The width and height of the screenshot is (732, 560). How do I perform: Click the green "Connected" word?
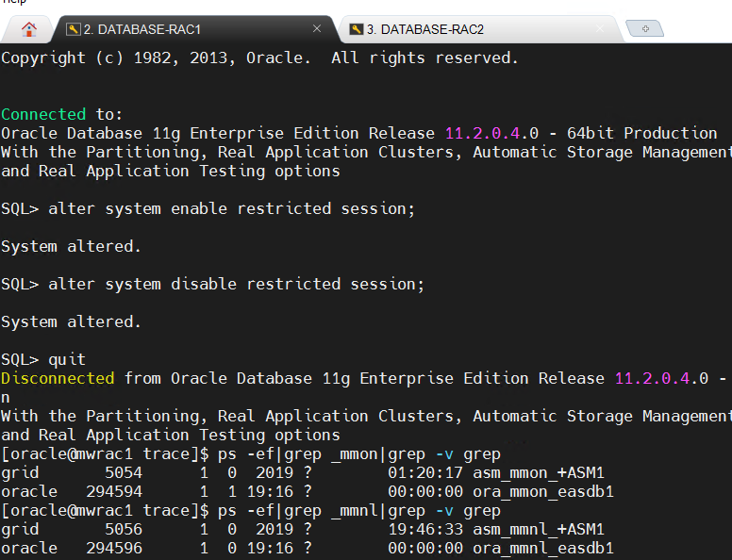coord(43,114)
